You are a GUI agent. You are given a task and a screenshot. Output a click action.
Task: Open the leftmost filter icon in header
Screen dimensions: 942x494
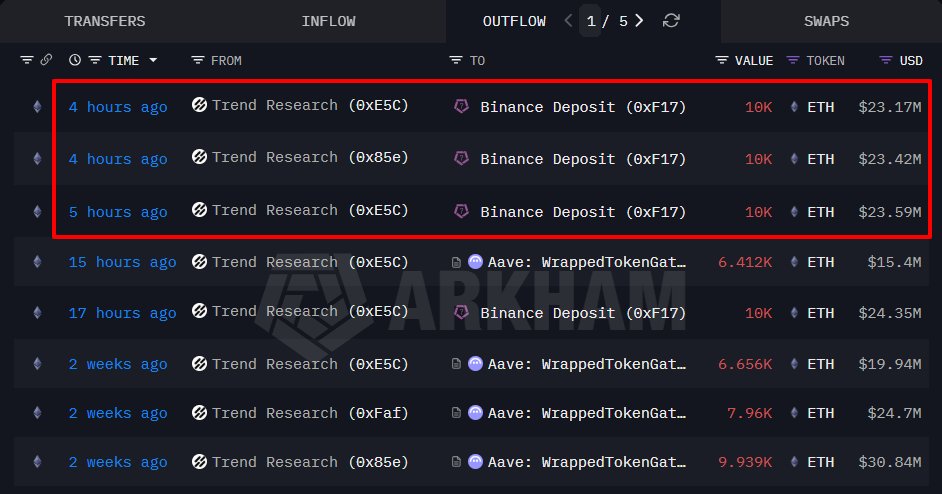[x=26, y=60]
